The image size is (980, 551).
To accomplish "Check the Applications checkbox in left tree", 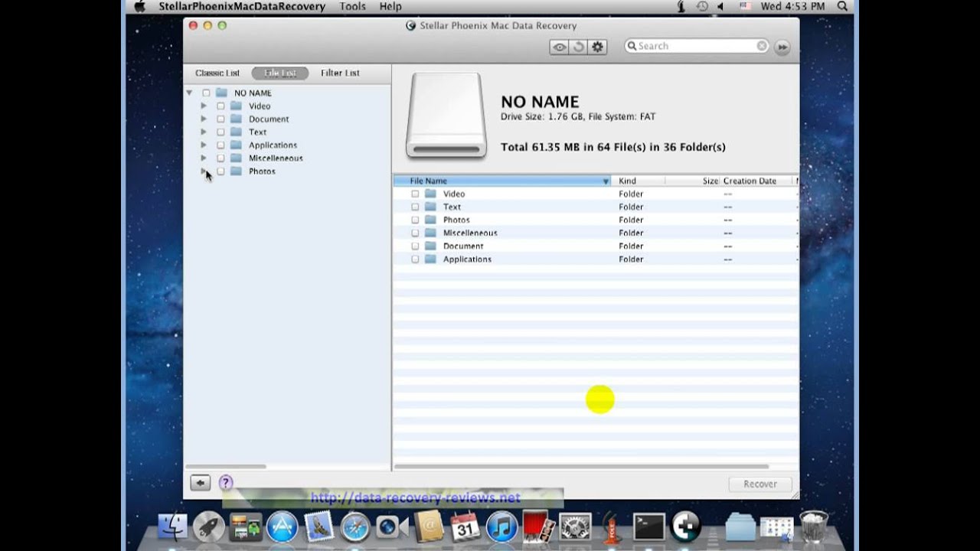I will (x=220, y=145).
